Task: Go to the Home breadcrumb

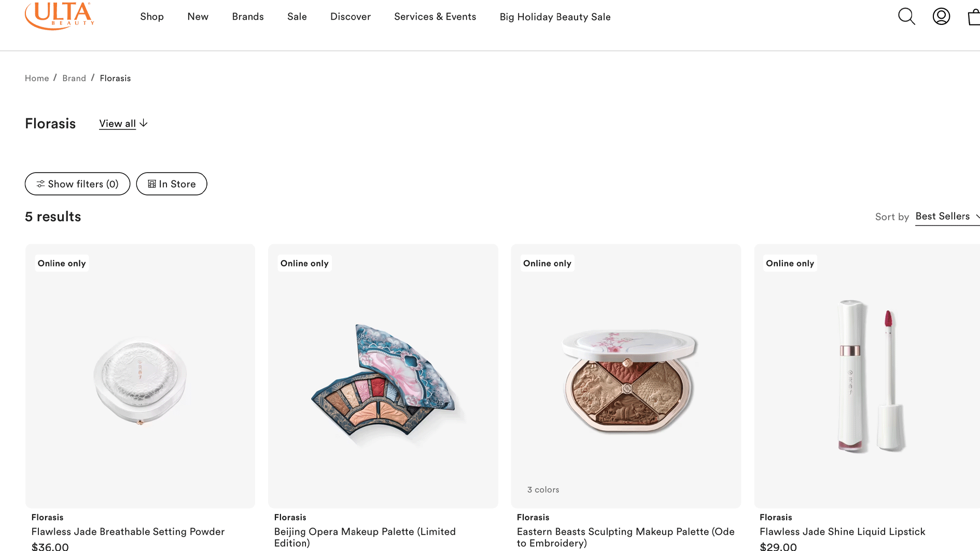Action: (37, 78)
